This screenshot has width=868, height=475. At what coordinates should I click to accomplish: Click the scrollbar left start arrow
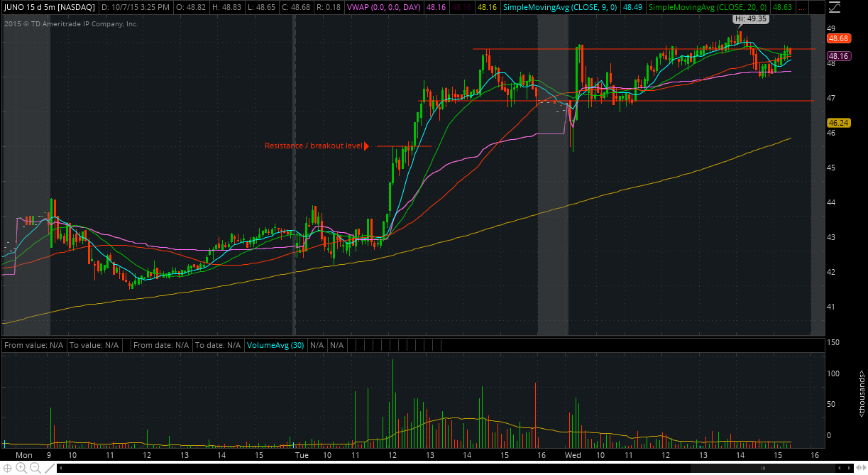point(60,469)
